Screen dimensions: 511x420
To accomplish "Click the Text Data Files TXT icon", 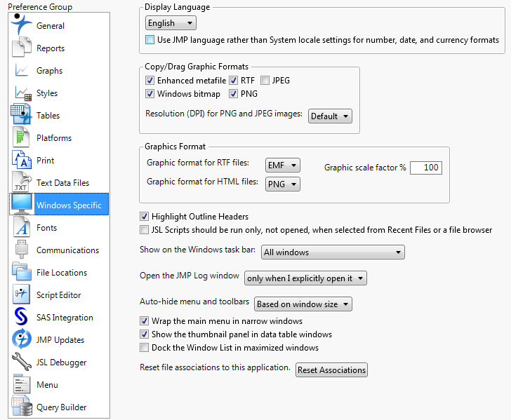I will [x=22, y=182].
